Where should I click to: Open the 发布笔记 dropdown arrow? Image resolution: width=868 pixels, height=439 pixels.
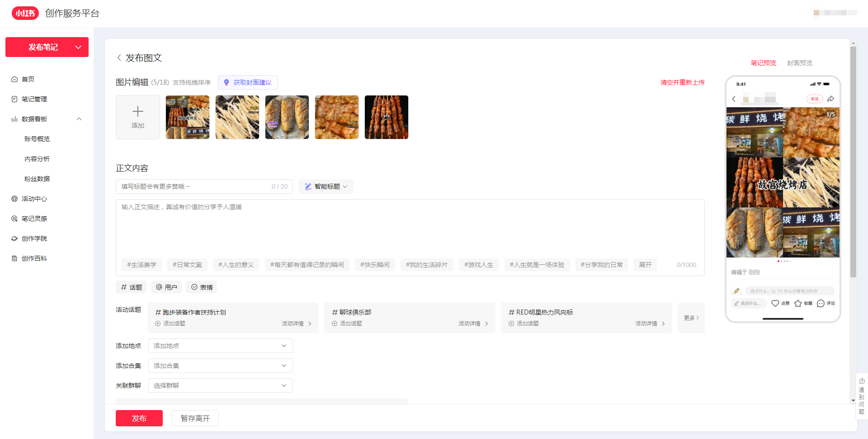pos(78,47)
